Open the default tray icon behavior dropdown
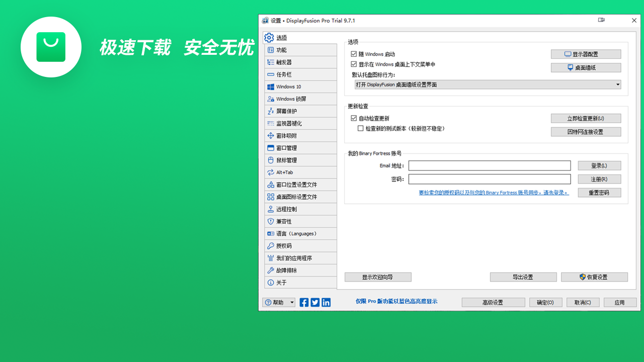 tap(617, 84)
